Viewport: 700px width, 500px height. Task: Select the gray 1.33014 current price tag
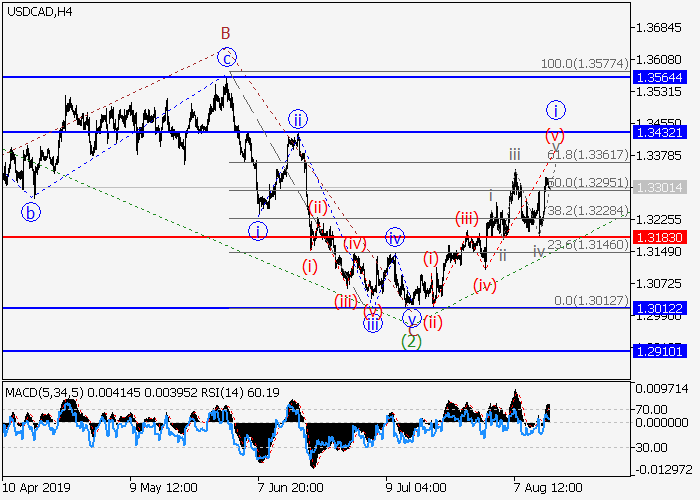[657, 187]
